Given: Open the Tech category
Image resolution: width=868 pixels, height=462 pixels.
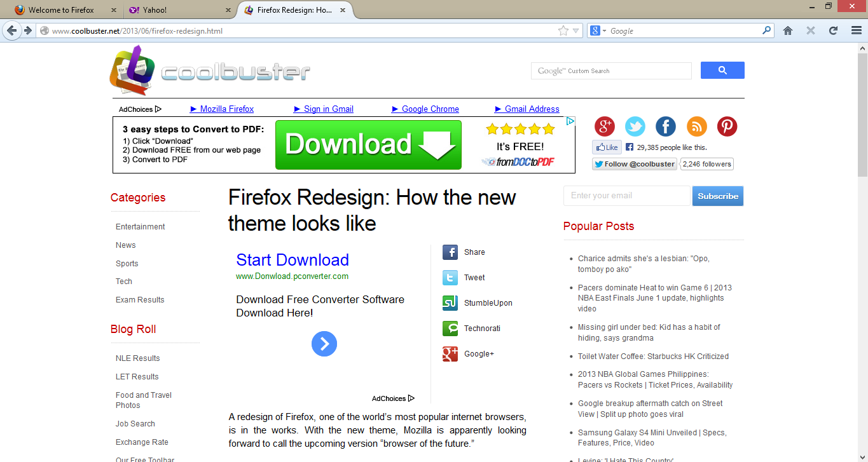Looking at the screenshot, I should coord(123,282).
